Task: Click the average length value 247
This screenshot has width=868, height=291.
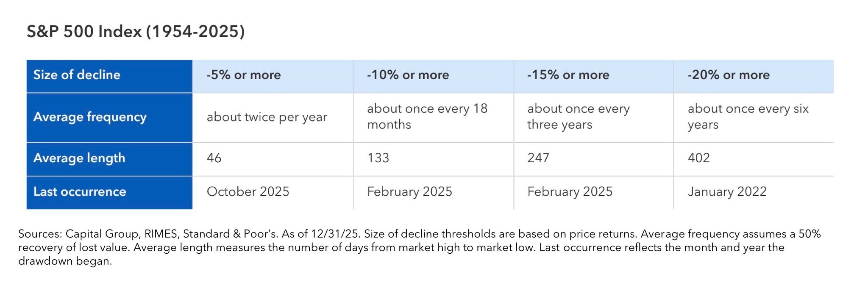Action: point(538,158)
